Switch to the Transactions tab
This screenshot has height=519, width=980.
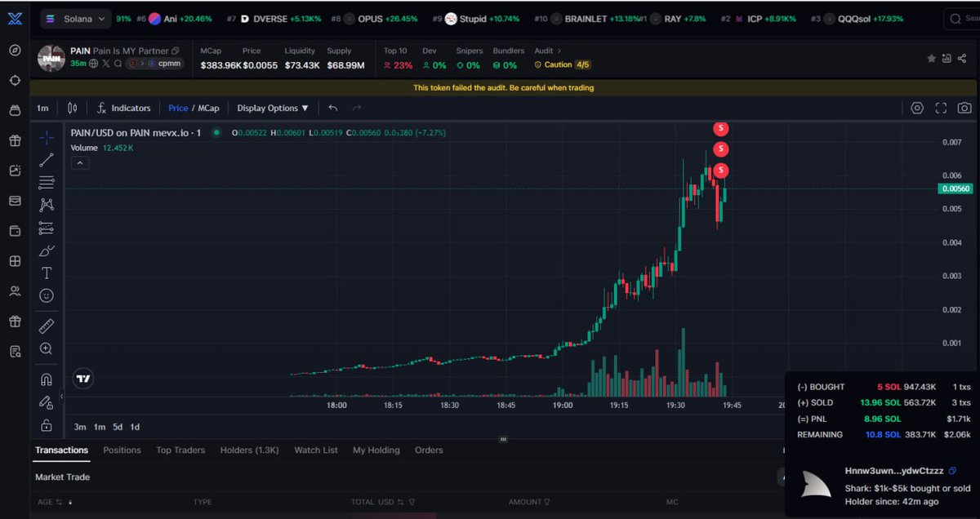62,450
